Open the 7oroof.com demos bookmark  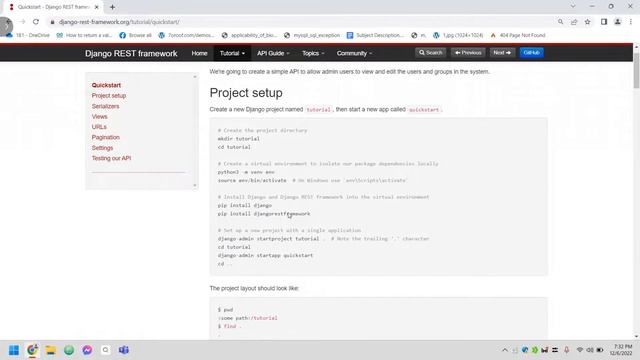coord(186,36)
